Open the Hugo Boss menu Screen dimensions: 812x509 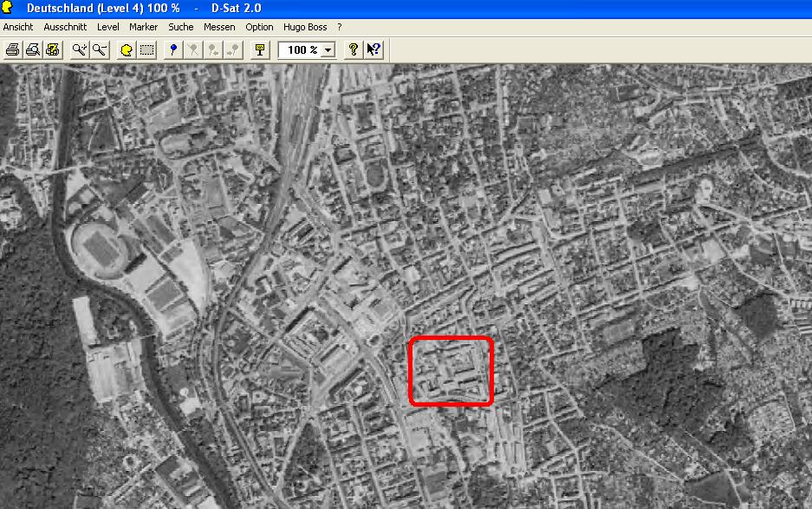305,27
